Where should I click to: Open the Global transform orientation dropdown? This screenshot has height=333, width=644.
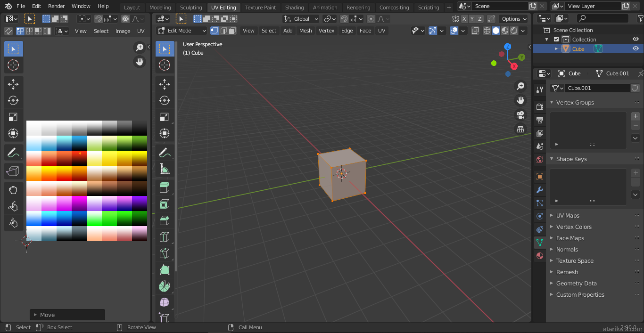(x=301, y=19)
